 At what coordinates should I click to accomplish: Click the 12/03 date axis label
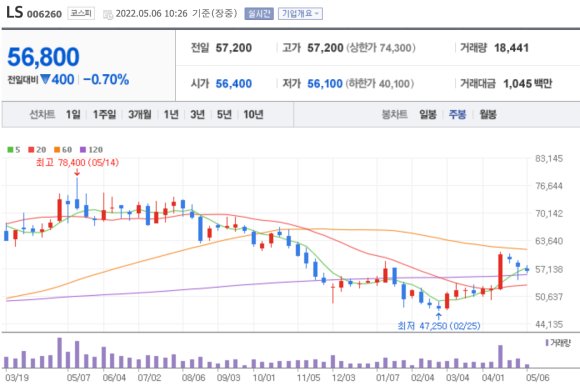pyautogui.click(x=343, y=377)
